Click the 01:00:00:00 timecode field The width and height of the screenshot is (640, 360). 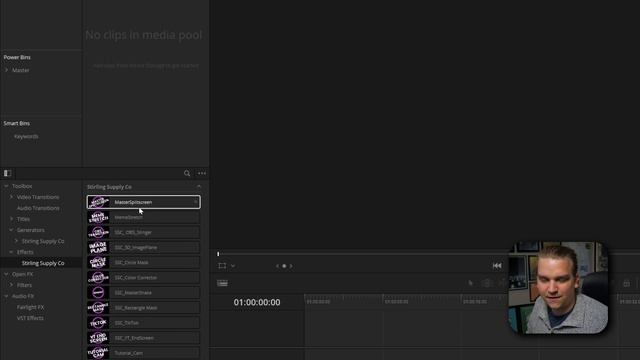coord(257,302)
